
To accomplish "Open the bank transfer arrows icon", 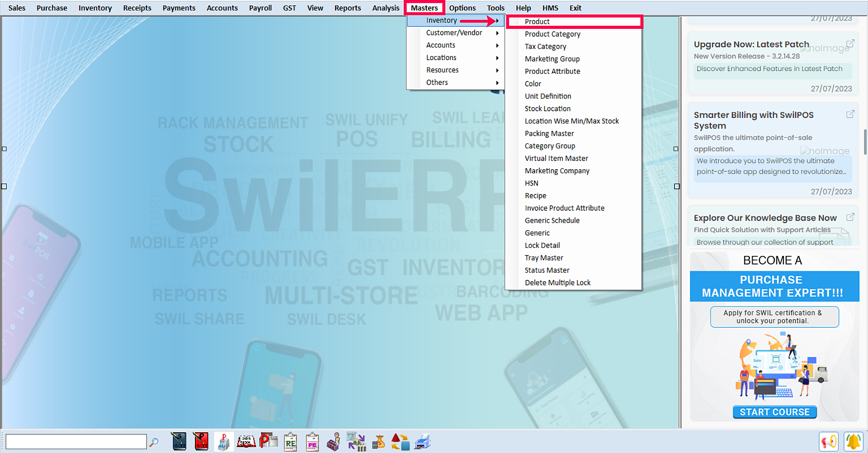I will (356, 442).
